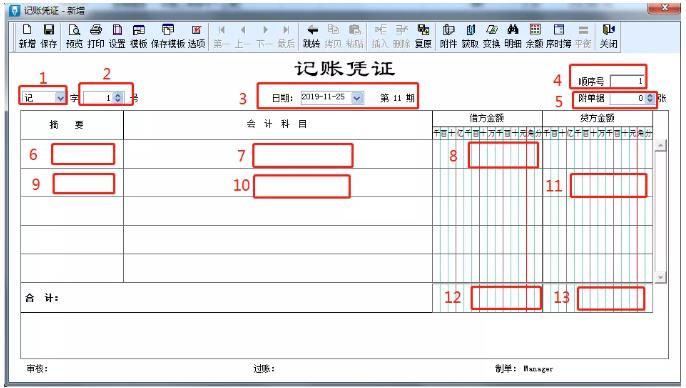The width and height of the screenshot is (686, 388).
Task: Click the 余额 balance grid icon
Action: [535, 36]
